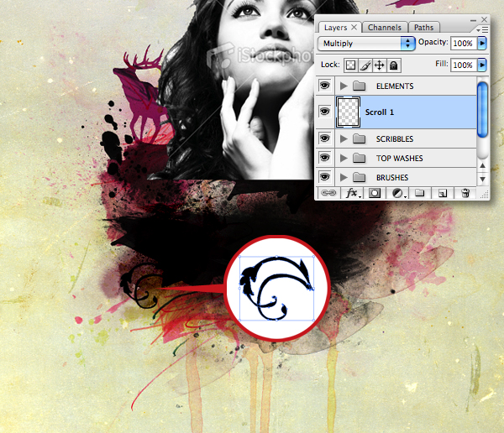This screenshot has height=433, width=504.
Task: Click the layers list scrollbar thumb
Action: (x=482, y=109)
